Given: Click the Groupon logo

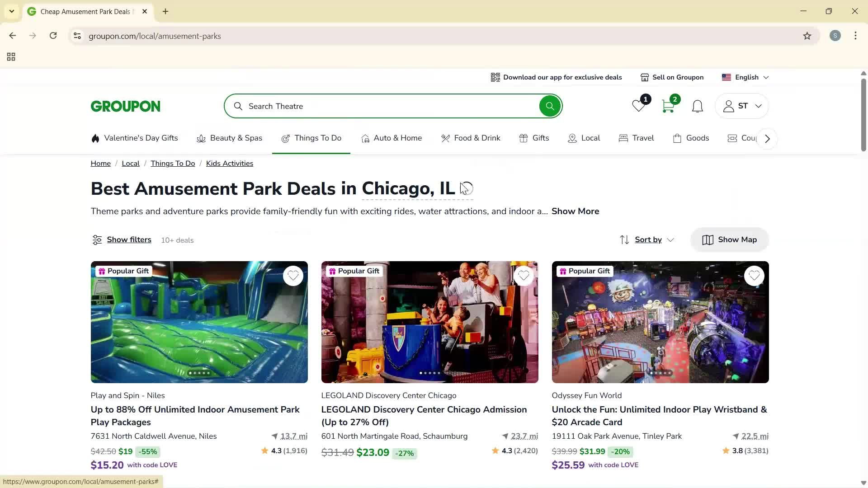Looking at the screenshot, I should click(125, 106).
